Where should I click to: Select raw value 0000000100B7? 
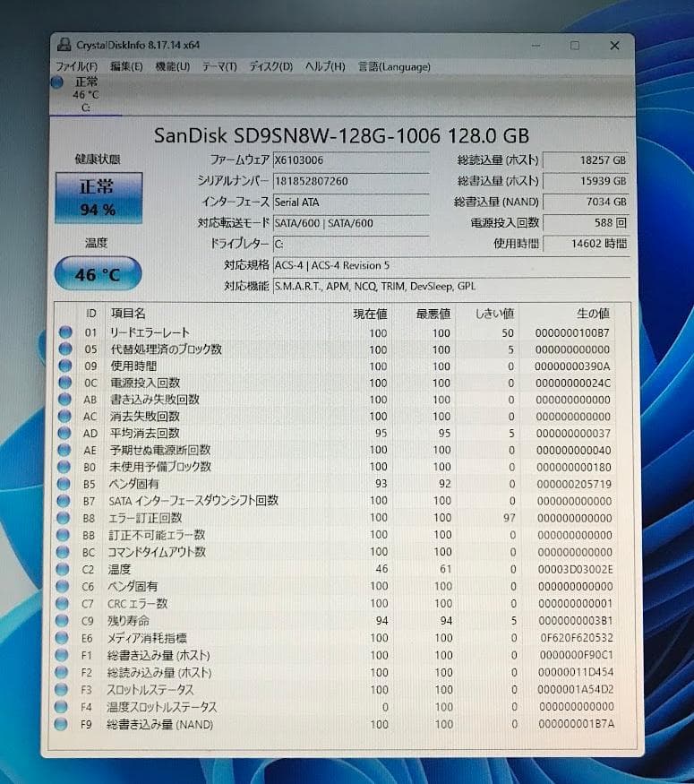572,333
